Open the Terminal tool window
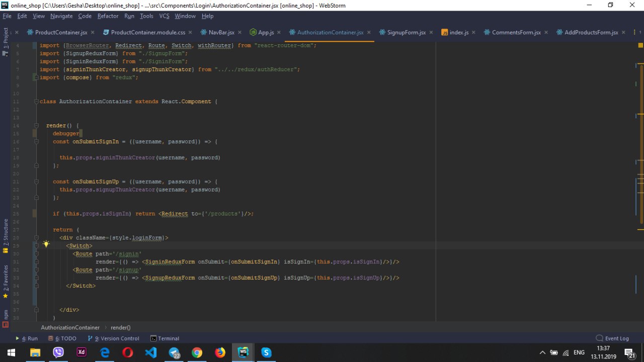The height and width of the screenshot is (362, 644). [x=165, y=338]
